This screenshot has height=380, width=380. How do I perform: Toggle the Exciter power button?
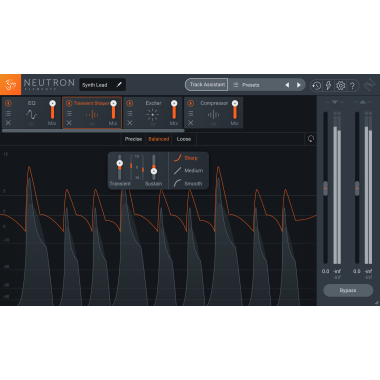tap(130, 103)
